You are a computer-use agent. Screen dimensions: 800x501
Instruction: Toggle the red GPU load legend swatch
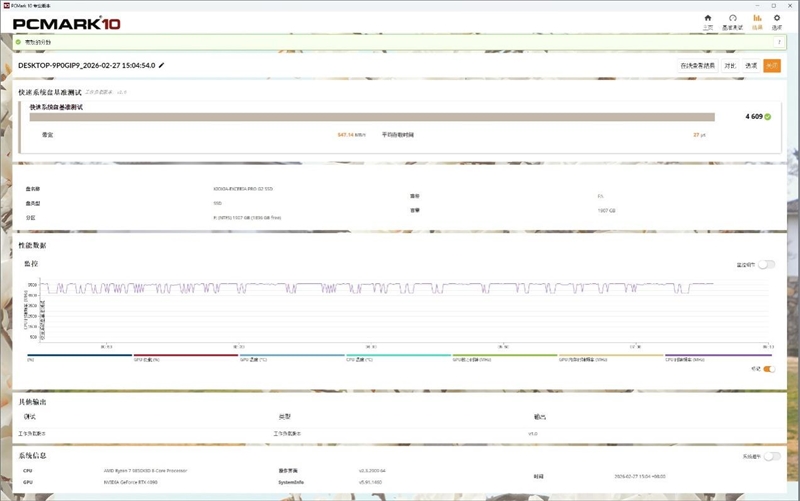186,355
